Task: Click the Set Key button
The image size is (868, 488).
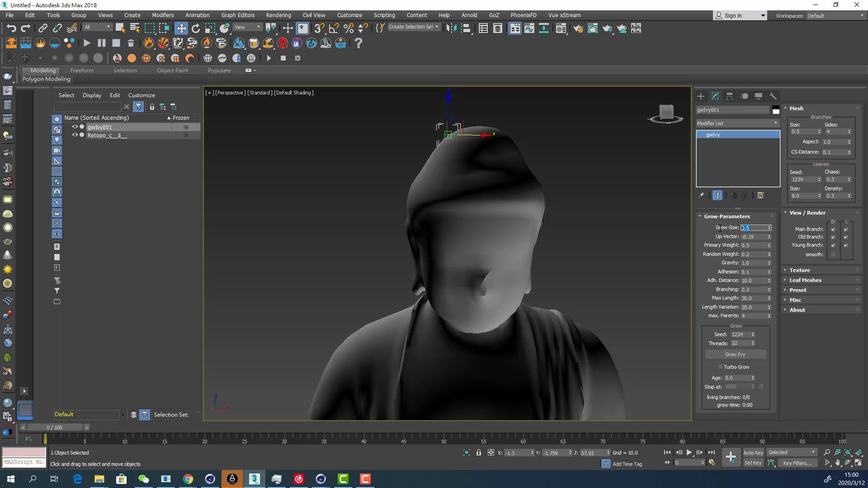Action: pyautogui.click(x=753, y=462)
